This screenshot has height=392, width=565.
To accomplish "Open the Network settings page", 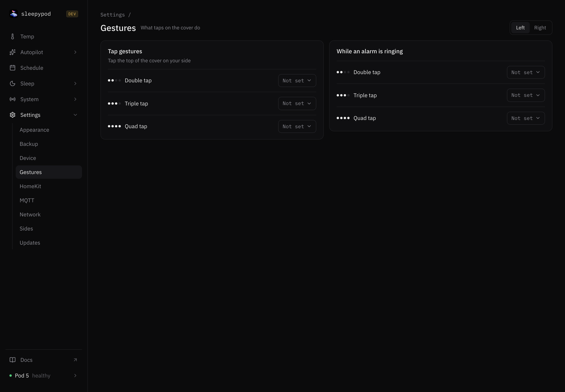I will click(x=49, y=215).
